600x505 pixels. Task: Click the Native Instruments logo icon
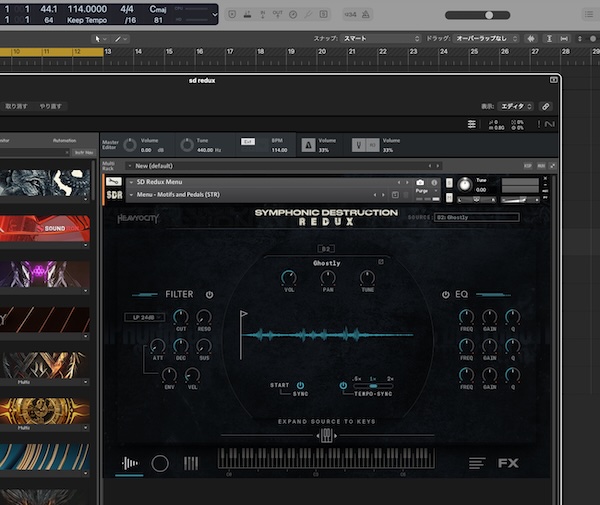coord(549,124)
